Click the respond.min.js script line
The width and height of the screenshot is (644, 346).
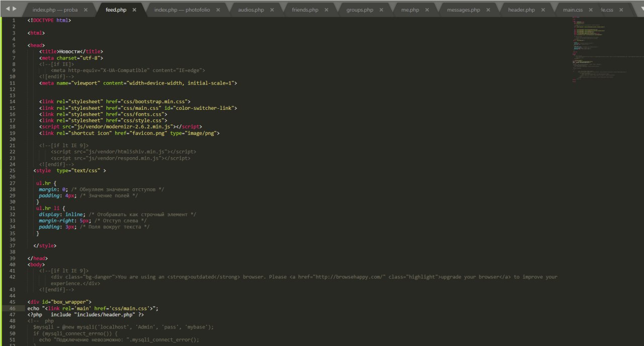click(120, 159)
